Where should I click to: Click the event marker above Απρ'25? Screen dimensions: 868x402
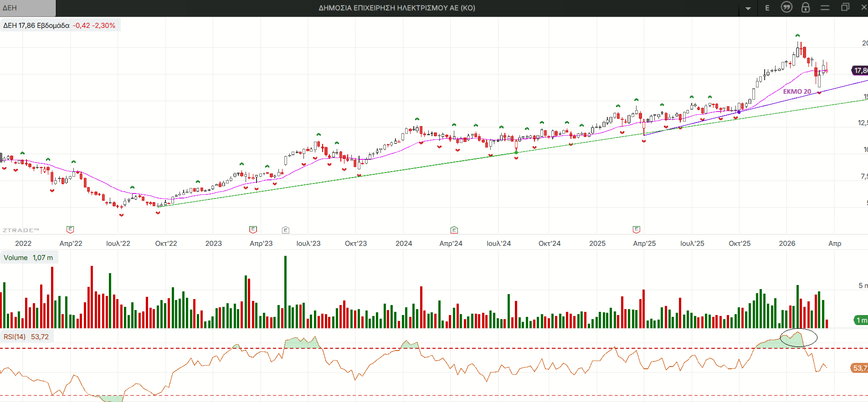coord(637,229)
